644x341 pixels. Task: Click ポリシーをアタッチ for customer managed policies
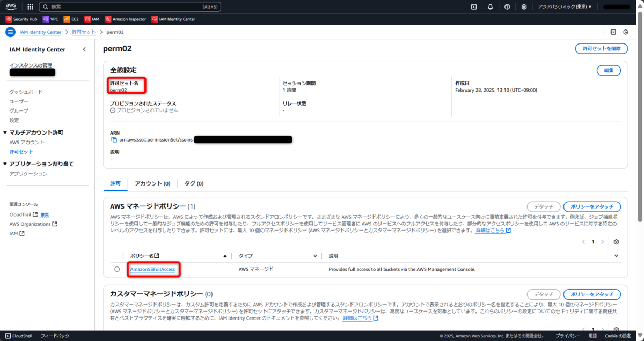(592, 294)
